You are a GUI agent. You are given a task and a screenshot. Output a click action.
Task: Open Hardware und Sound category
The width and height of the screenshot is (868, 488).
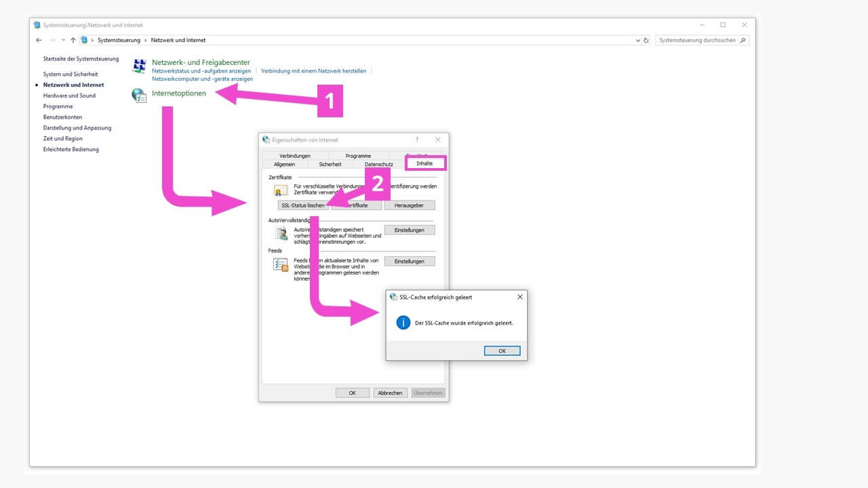tap(69, 96)
